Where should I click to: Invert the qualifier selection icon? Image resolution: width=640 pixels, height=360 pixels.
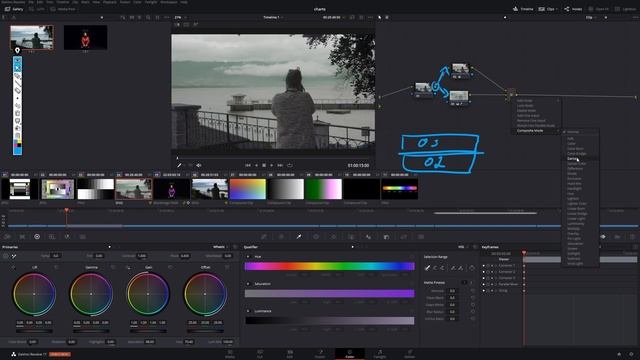(x=472, y=268)
